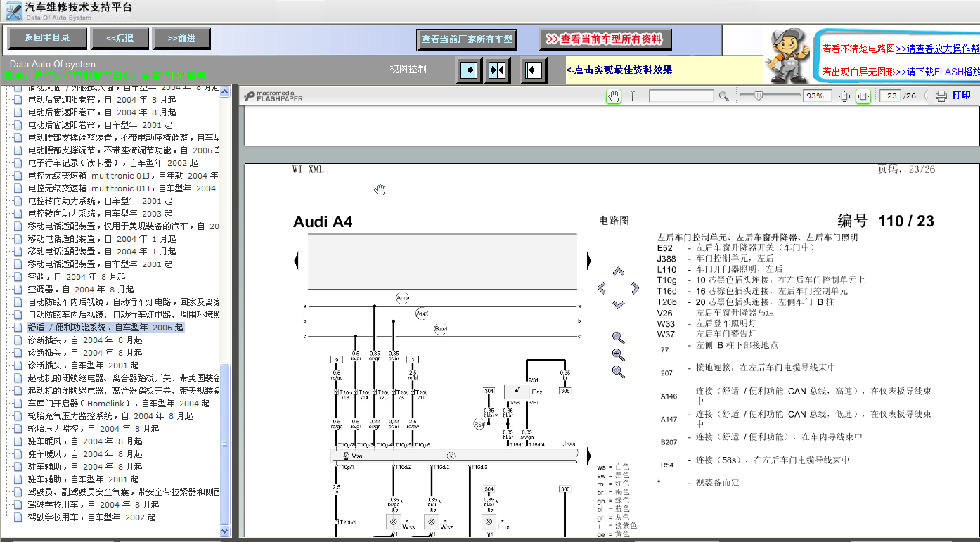Image resolution: width=980 pixels, height=542 pixels.
Task: Click the fit-page view icon
Action: pos(844,96)
